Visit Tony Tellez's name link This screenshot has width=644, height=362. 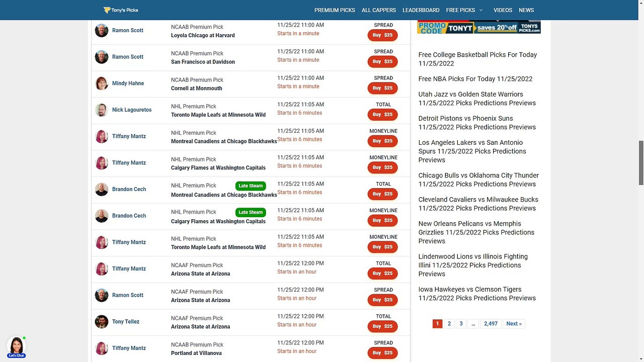[126, 322]
